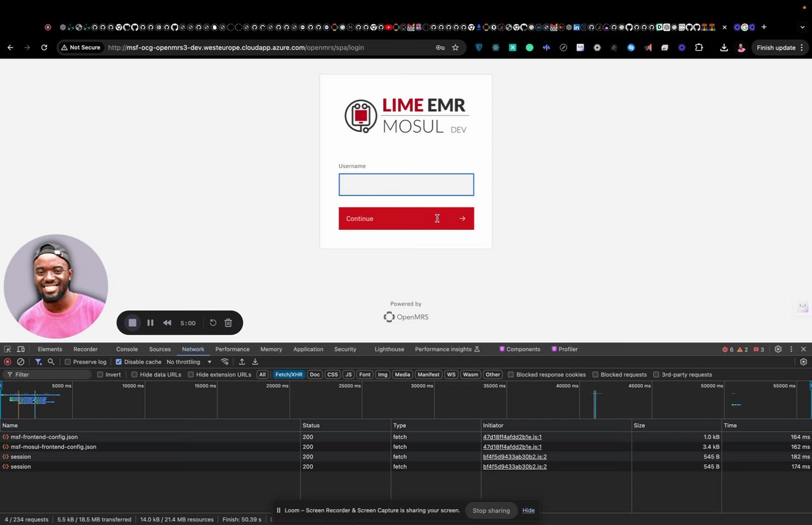Clear the network log

click(x=20, y=362)
